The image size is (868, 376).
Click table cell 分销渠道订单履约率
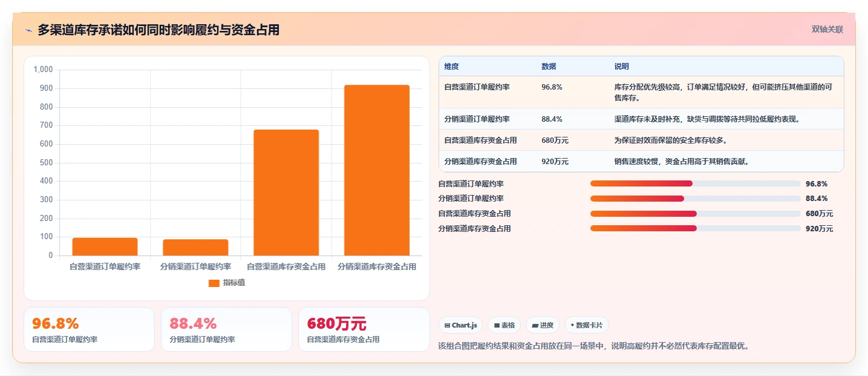[477, 119]
